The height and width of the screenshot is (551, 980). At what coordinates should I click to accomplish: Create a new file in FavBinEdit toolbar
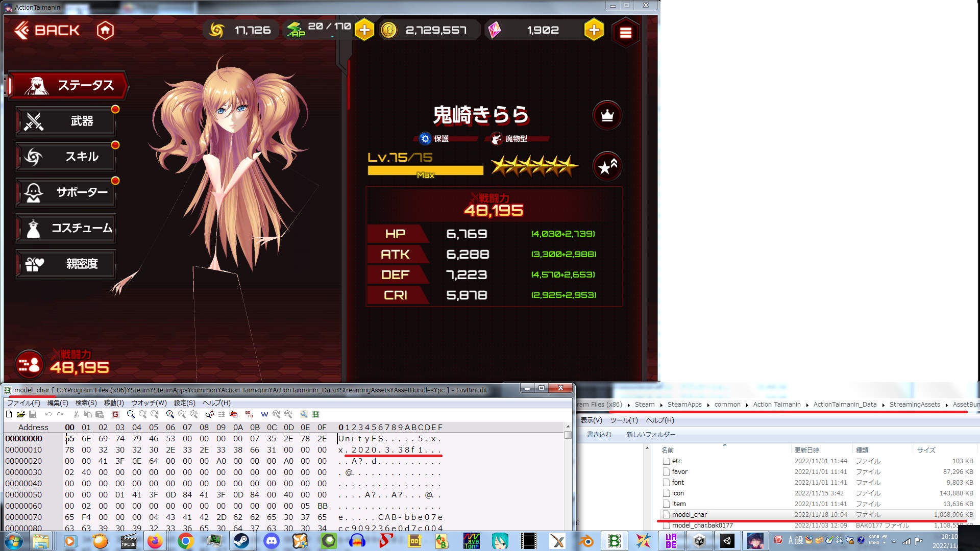(x=9, y=414)
